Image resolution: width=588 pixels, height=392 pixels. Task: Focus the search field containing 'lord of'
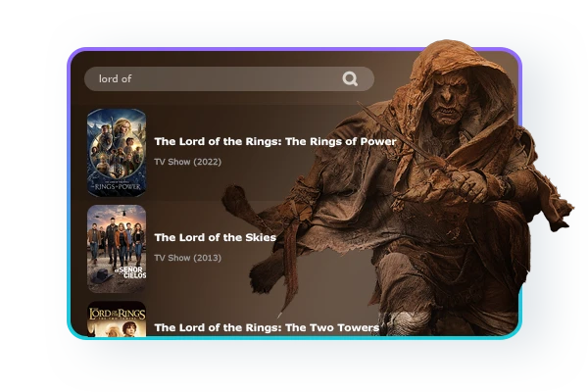(x=229, y=78)
